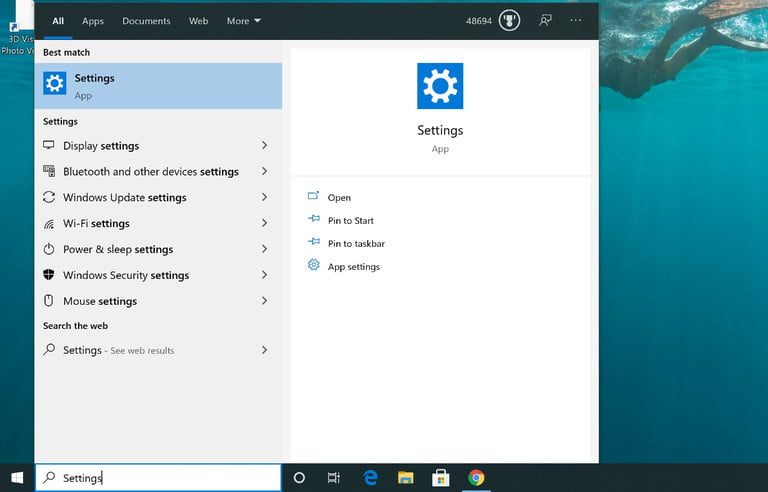
Task: Click the Pin to Start pin icon
Action: point(313,219)
